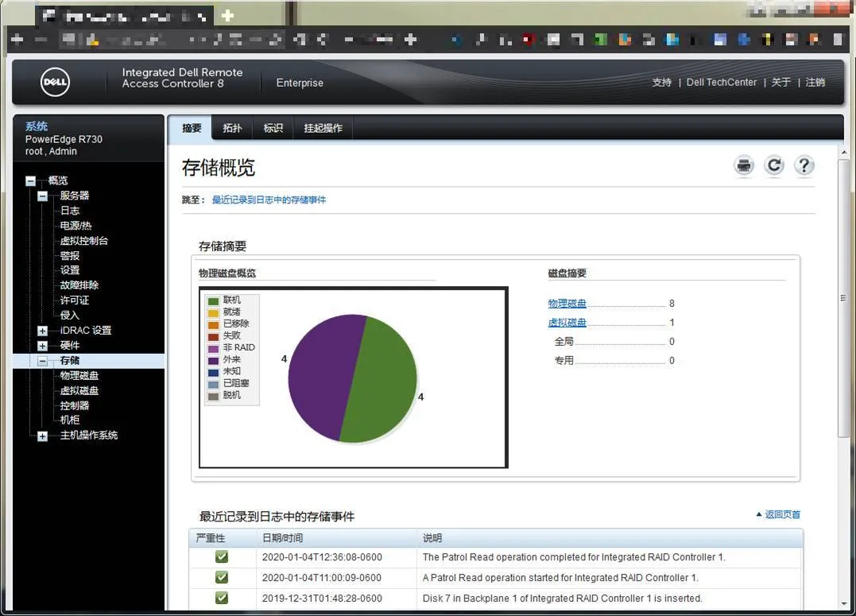Image resolution: width=856 pixels, height=616 pixels.
Task: Select 概览 in the navigation tree
Action: [x=58, y=180]
